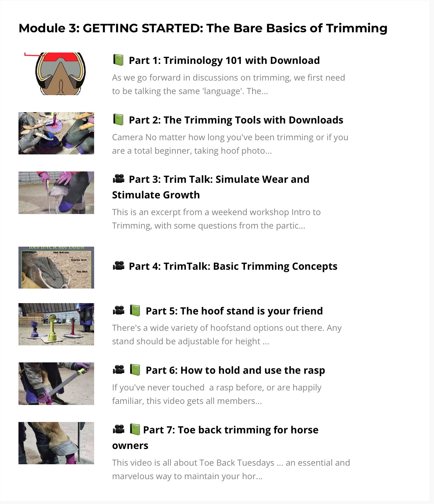The image size is (434, 504).
Task: Click the green book icon beside Part 2
Action: pos(118,120)
